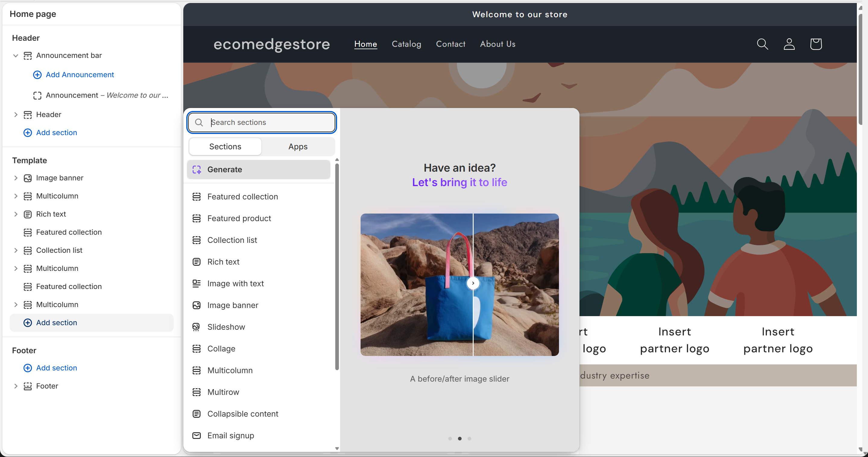The image size is (868, 457).
Task: Click the Add Announcement link
Action: coord(80,75)
